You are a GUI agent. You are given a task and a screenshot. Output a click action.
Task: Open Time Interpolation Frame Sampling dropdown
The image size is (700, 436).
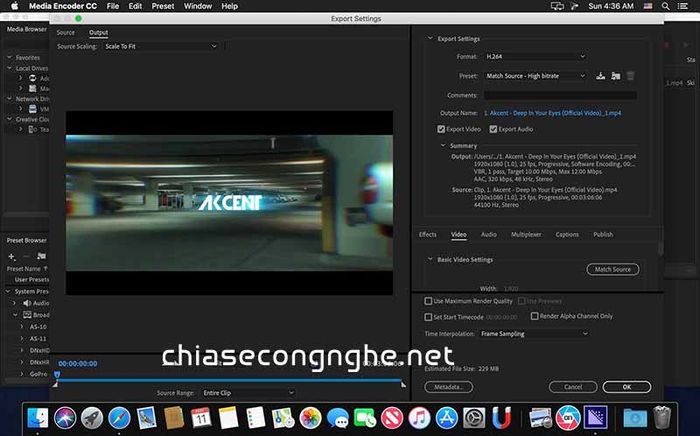(534, 334)
